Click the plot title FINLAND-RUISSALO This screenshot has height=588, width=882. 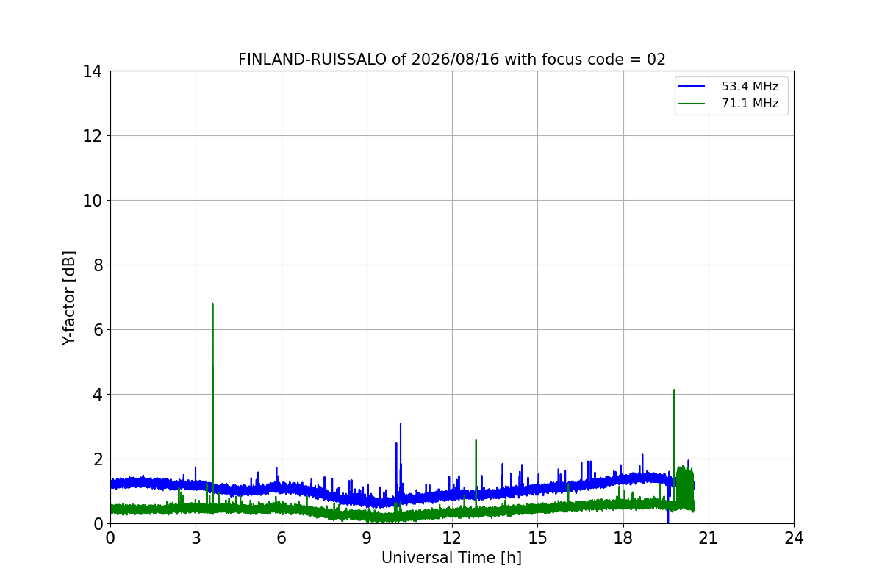[x=312, y=60]
